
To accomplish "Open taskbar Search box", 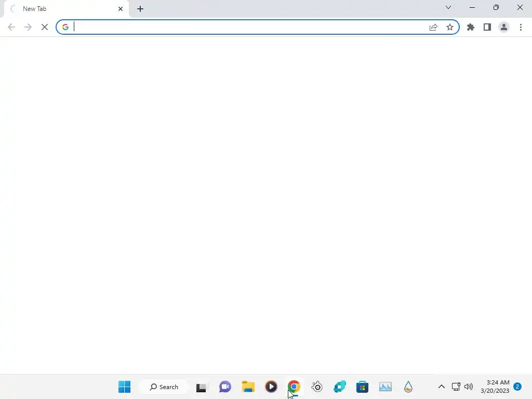I will pos(164,387).
